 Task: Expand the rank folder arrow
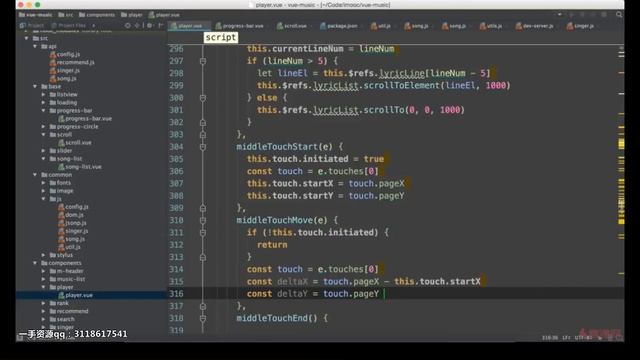point(43,303)
